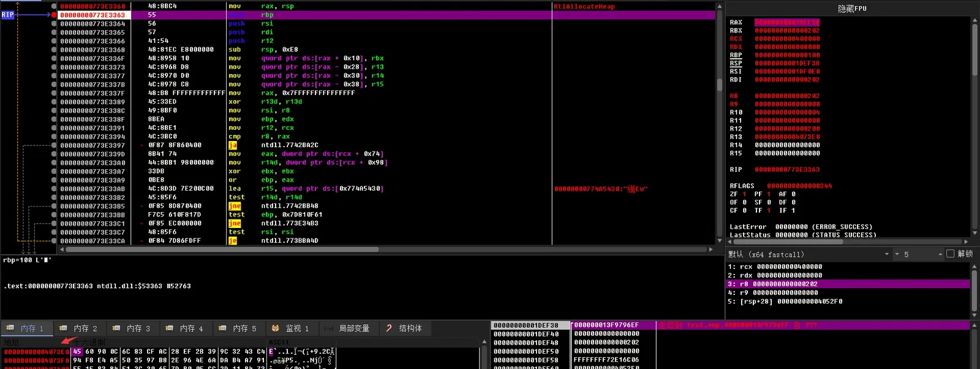Image resolution: width=980 pixels, height=369 pixels.
Task: Click the jne mnemonic at 773E33B5
Action: pyautogui.click(x=235, y=206)
